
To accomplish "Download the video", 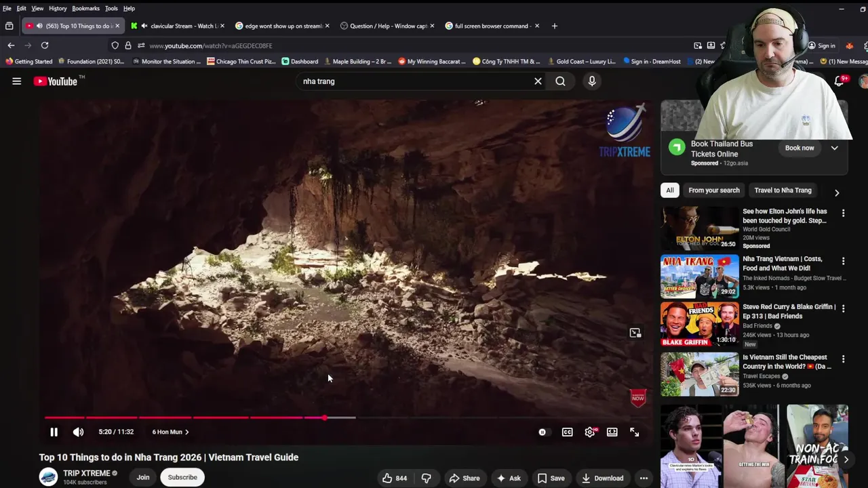I will coord(602,479).
